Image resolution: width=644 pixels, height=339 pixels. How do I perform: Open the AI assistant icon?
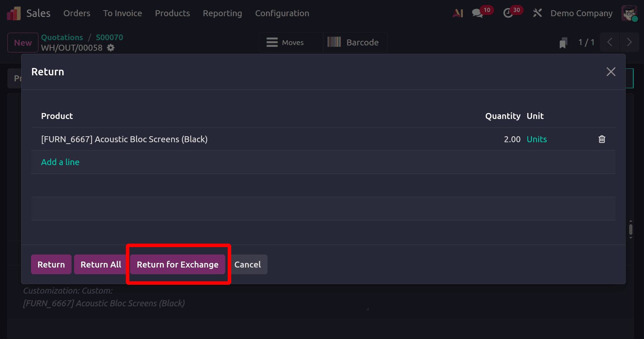458,13
